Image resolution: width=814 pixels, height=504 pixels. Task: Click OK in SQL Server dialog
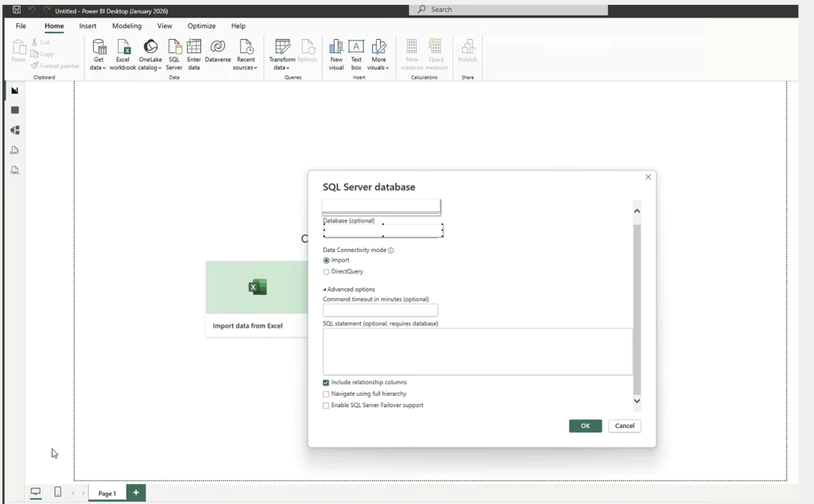point(585,426)
